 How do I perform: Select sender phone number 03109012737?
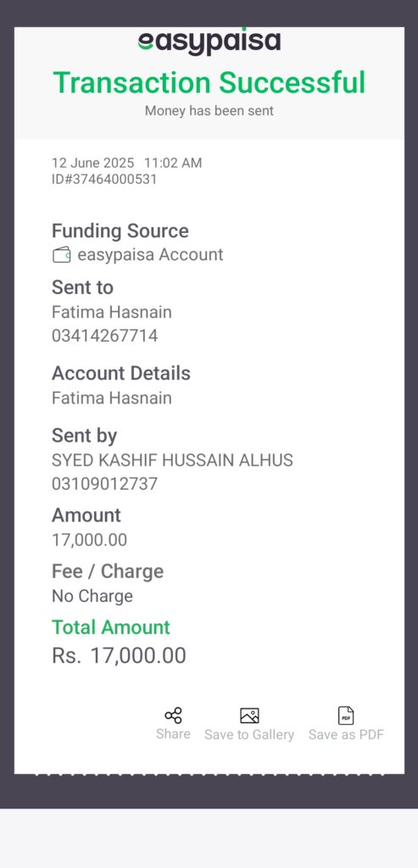pyautogui.click(x=104, y=484)
